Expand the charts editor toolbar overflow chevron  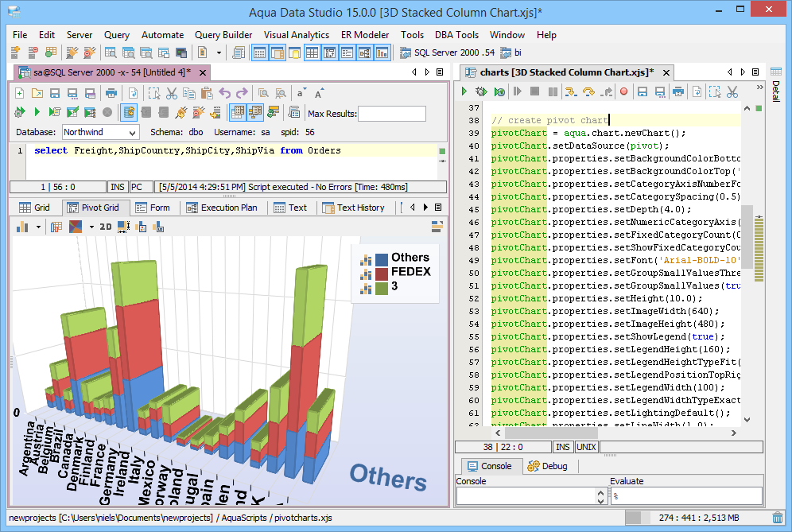(759, 87)
